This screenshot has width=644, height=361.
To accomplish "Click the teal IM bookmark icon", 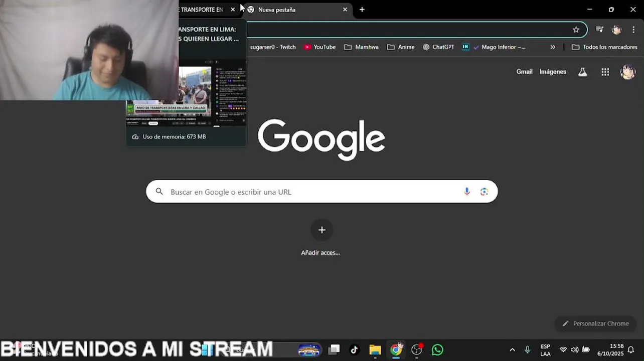I will pos(465,47).
